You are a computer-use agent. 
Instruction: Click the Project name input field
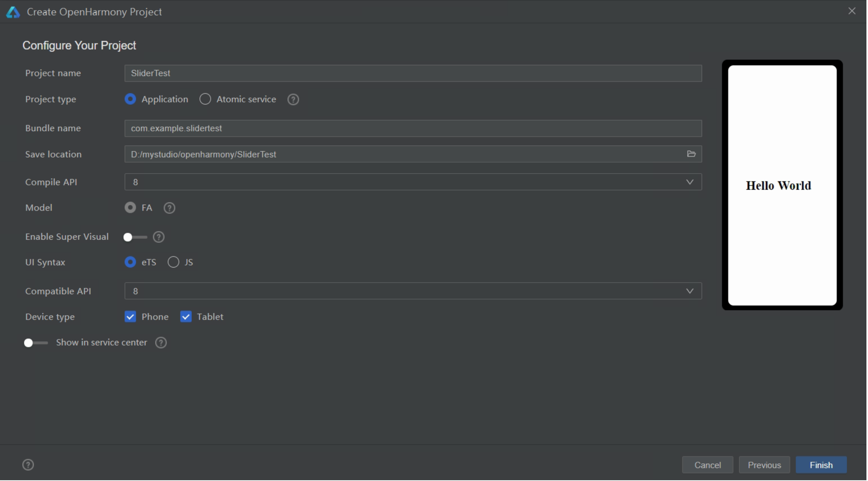click(412, 73)
